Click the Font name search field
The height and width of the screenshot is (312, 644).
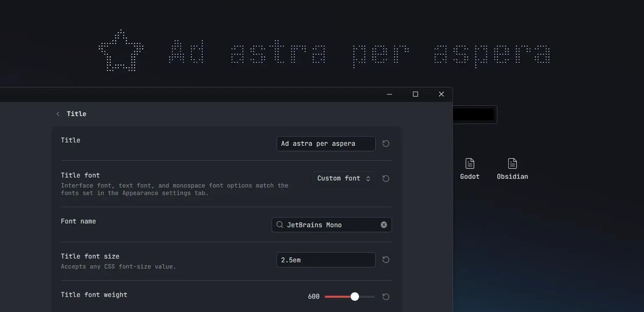332,225
